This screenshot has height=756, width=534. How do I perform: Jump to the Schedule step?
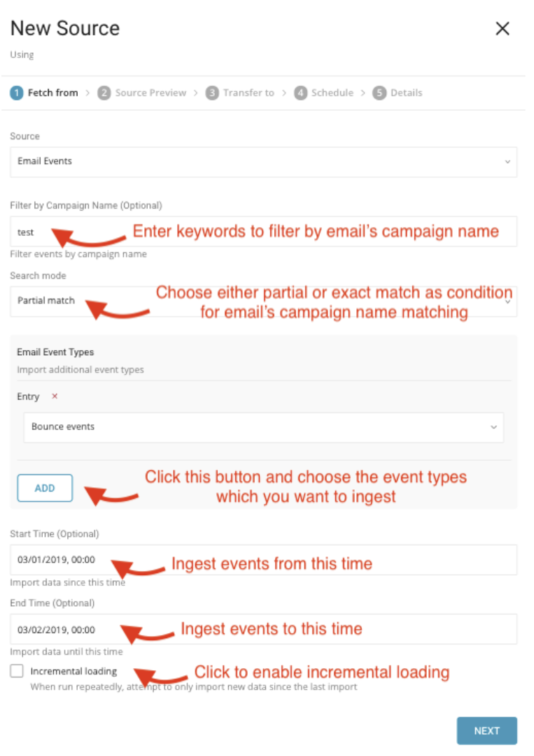click(x=332, y=93)
